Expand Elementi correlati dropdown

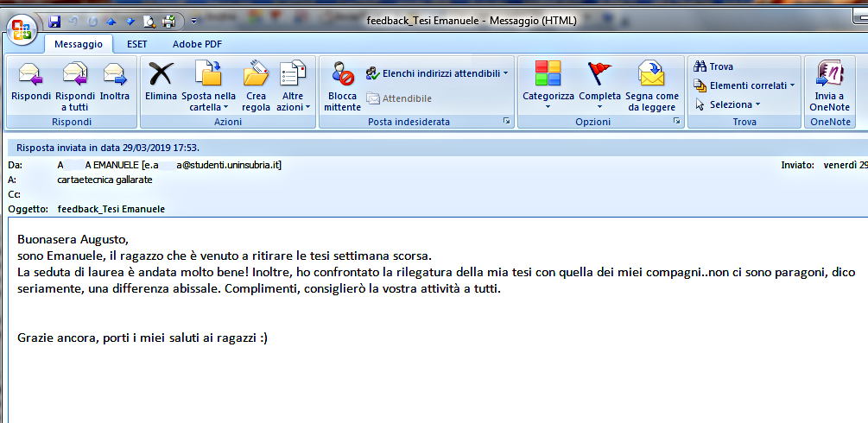(744, 85)
